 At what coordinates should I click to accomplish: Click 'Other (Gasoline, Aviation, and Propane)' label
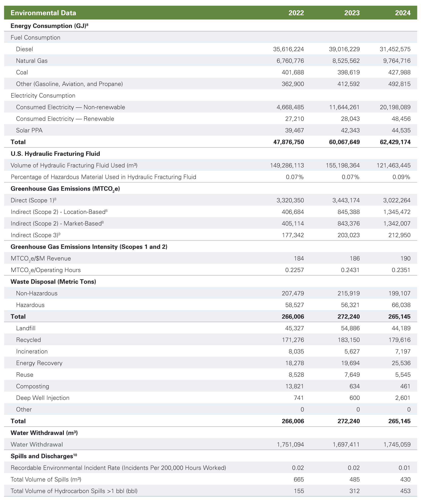pos(69,84)
